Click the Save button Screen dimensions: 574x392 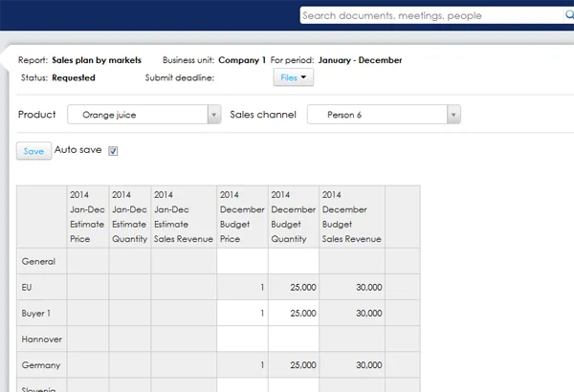click(x=33, y=151)
